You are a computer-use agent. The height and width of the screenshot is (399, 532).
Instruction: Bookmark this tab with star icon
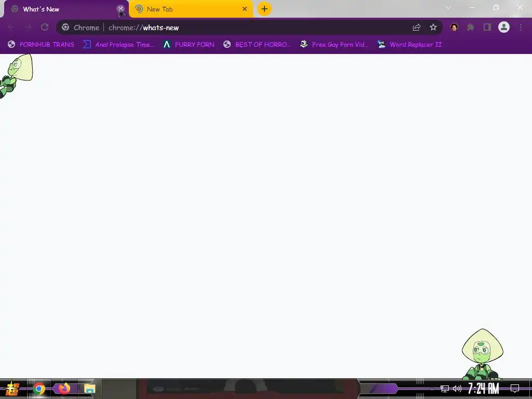click(x=433, y=28)
